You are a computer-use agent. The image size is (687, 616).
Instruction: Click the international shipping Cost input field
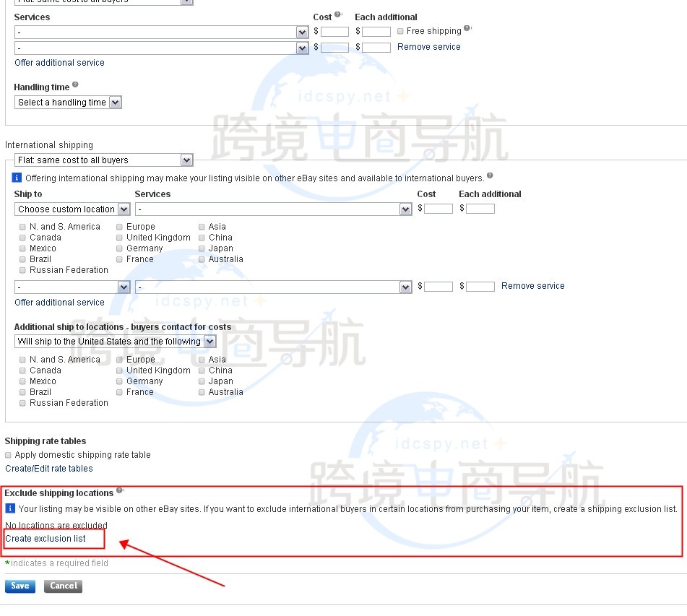438,209
